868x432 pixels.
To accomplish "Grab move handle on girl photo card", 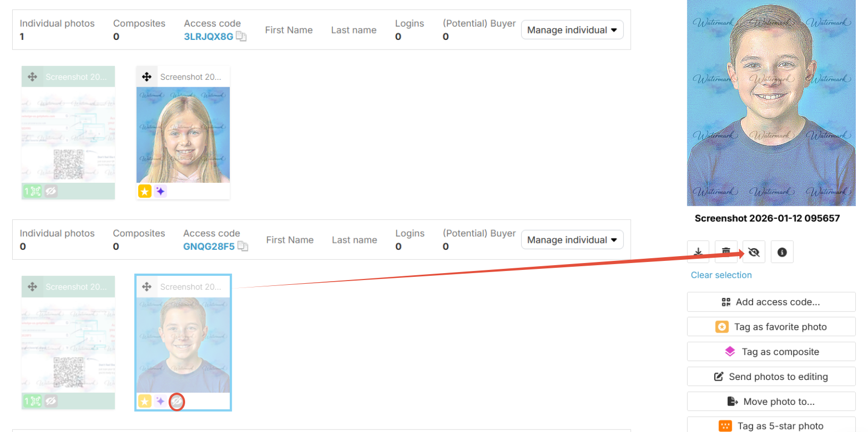I will (147, 77).
